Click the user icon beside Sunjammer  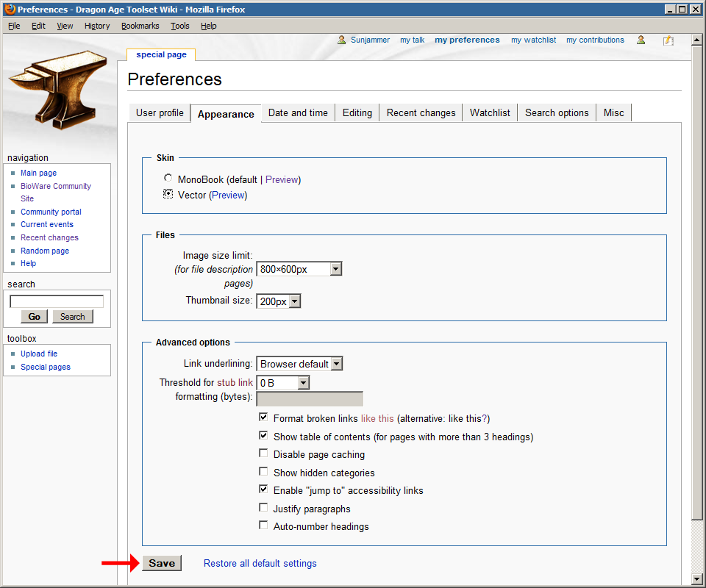342,40
